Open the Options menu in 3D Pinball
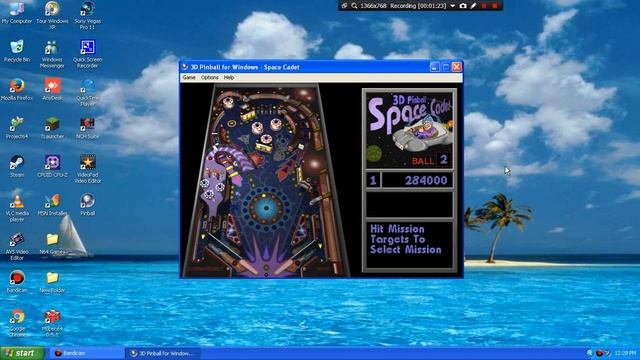The width and height of the screenshot is (640, 360). pyautogui.click(x=209, y=77)
